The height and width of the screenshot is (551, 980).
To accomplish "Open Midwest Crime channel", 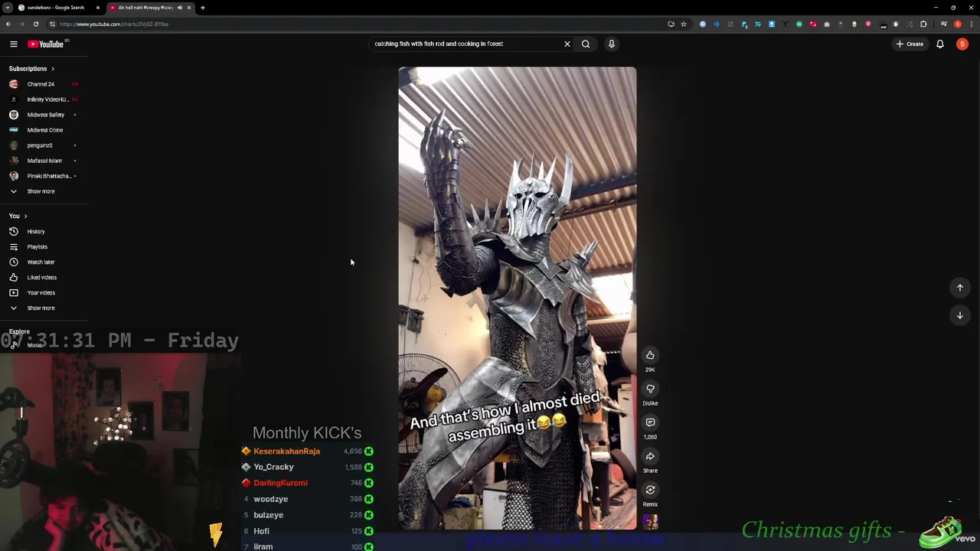I will coord(44,130).
